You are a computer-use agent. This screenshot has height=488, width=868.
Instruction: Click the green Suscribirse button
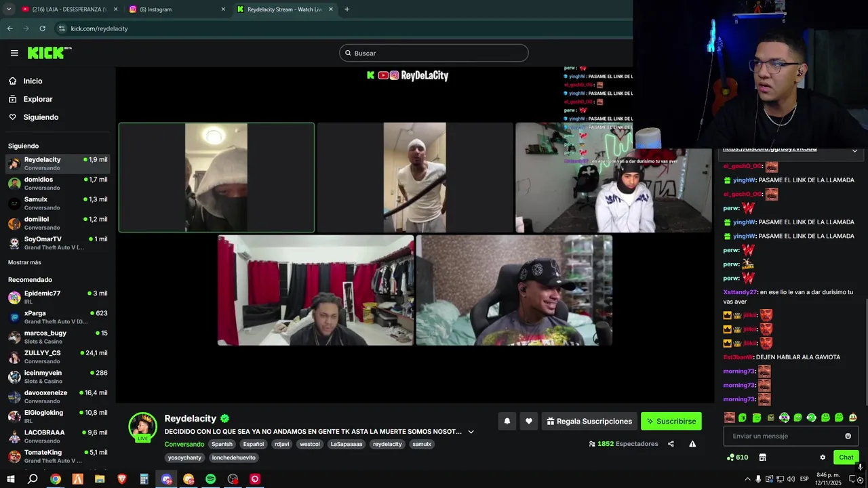pos(671,421)
